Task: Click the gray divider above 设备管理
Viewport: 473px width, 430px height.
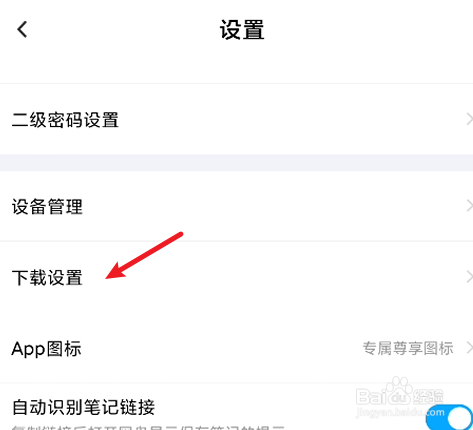Action: coord(236,163)
